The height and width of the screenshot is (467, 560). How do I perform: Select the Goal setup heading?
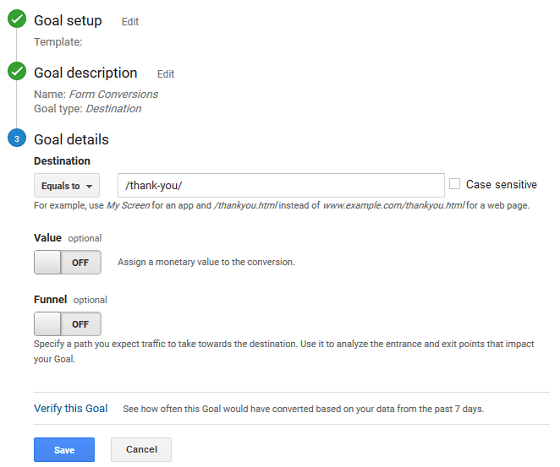[68, 21]
